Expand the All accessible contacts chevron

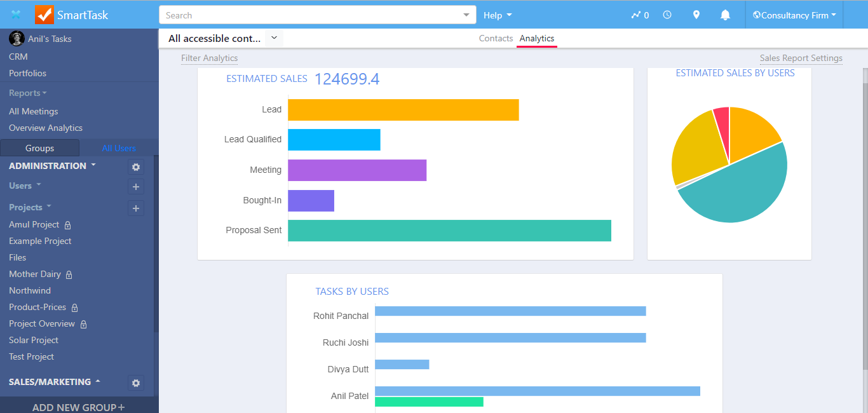coord(274,38)
